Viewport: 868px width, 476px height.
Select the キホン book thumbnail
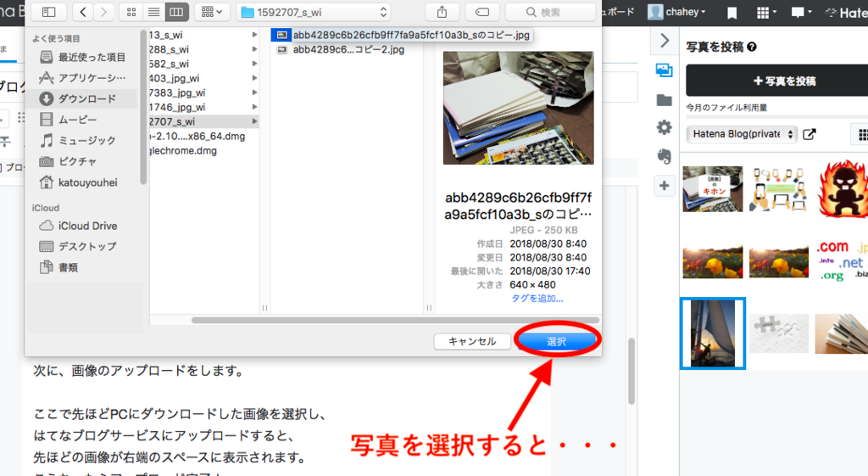712,188
